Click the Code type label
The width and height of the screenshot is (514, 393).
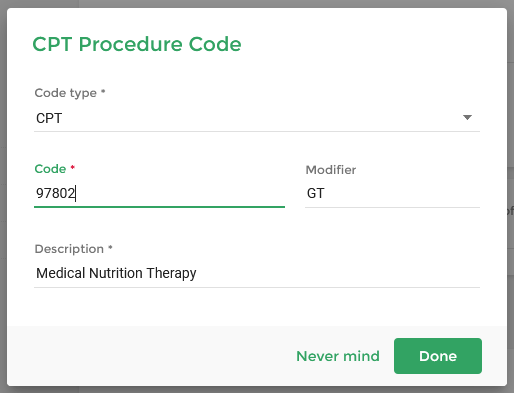66,93
